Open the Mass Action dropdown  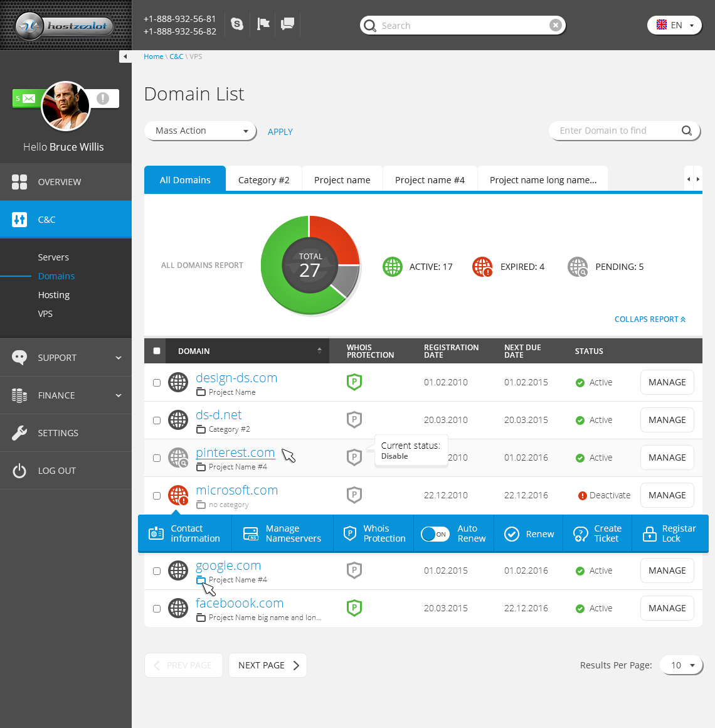click(x=201, y=131)
